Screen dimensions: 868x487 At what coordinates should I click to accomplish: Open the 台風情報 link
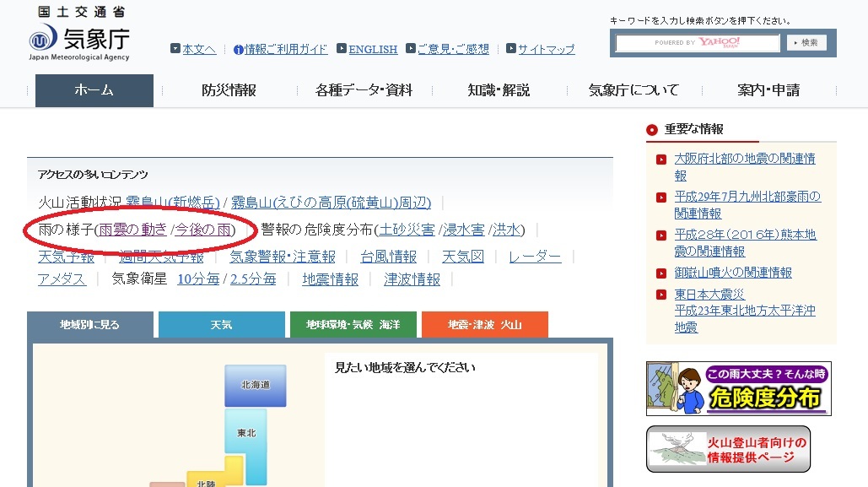point(388,257)
